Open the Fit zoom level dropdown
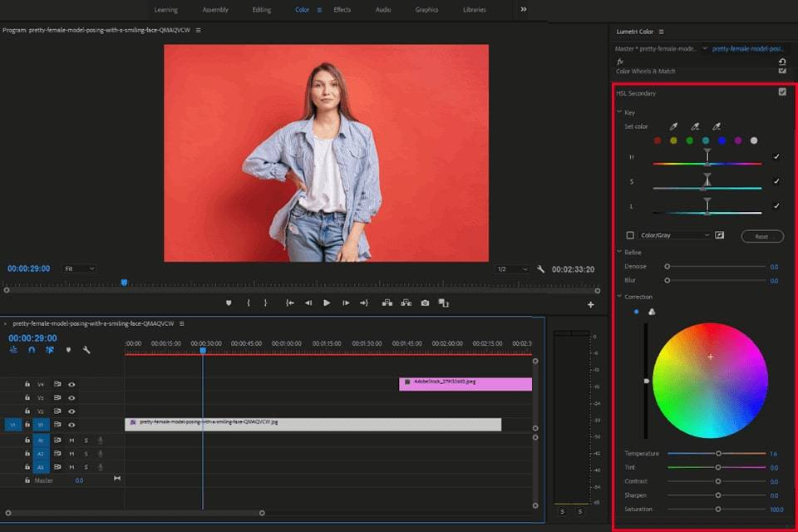The image size is (798, 532). pos(79,268)
